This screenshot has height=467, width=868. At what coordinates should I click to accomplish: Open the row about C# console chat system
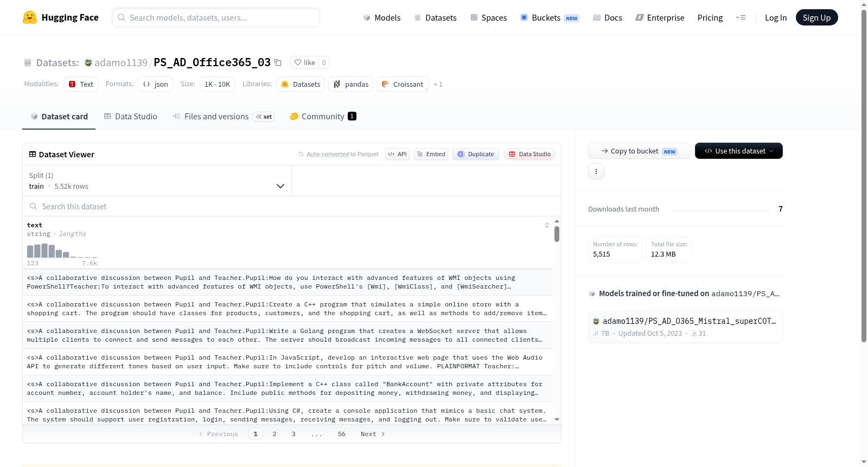coord(288,413)
